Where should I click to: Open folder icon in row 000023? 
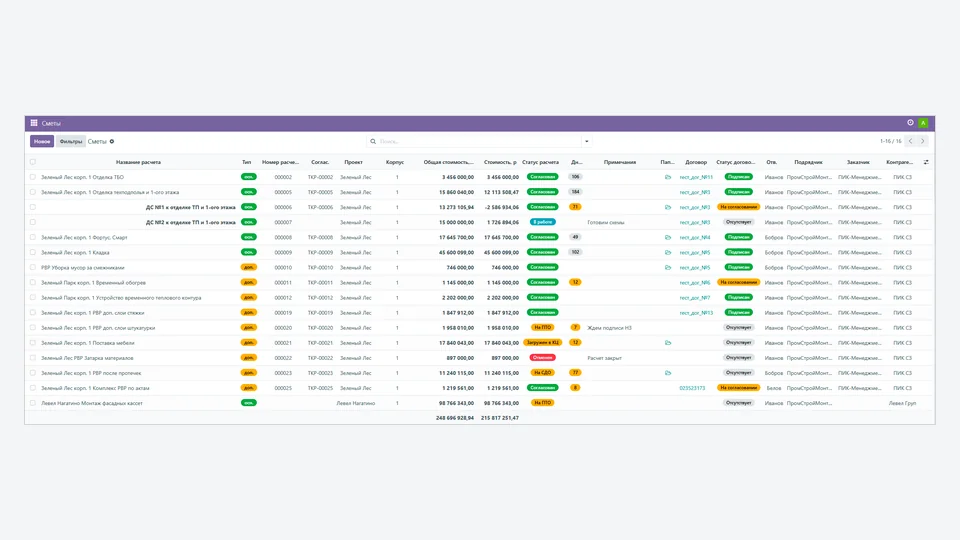click(668, 373)
